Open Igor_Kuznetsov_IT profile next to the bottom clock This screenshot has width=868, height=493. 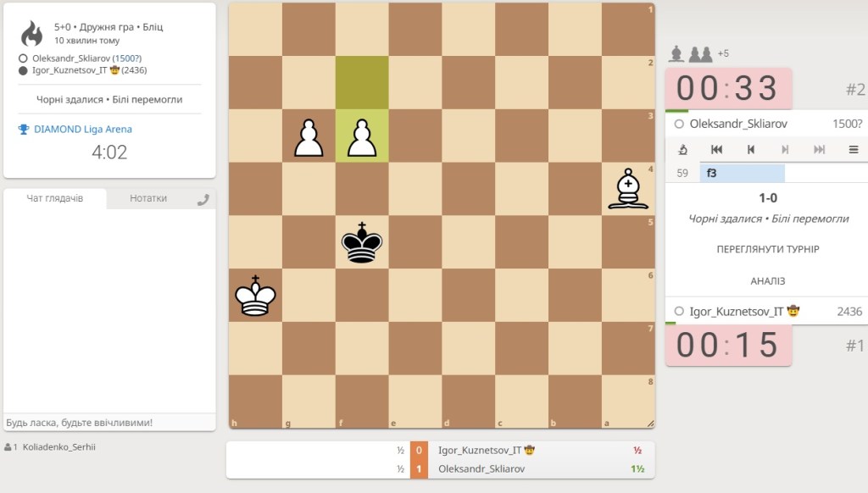point(737,312)
